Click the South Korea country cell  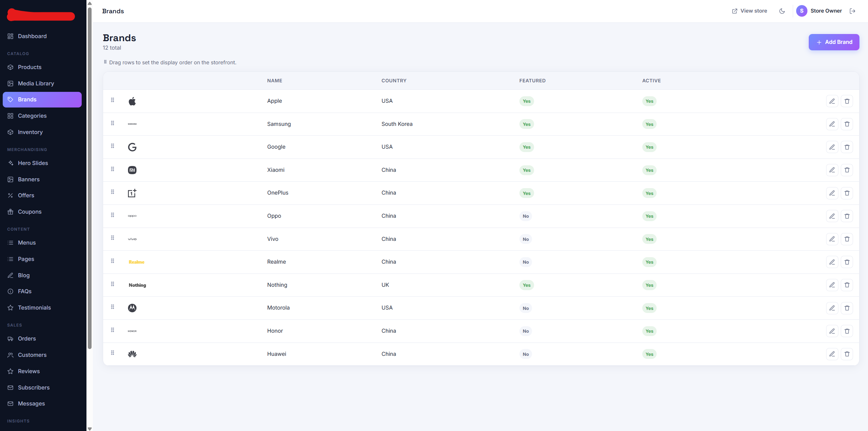[397, 124]
